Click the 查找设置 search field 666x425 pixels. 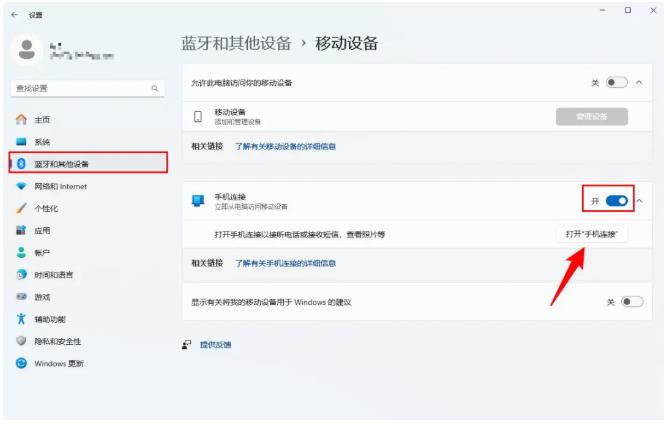pos(80,89)
